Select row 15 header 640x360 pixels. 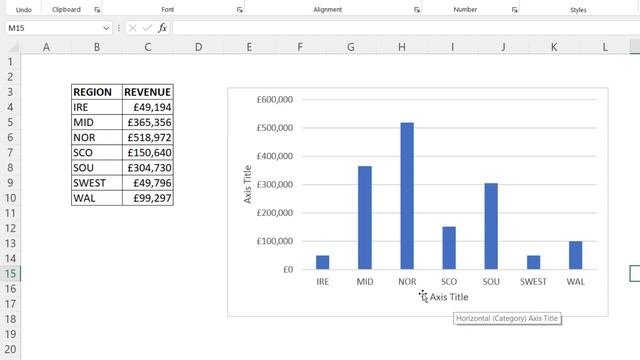click(10, 273)
